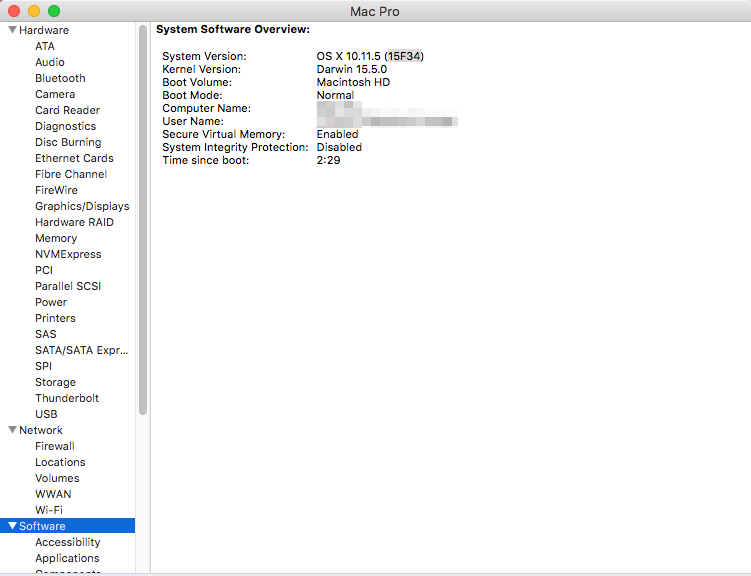751x576 pixels.
Task: Click the Darwin 15.5.0 kernel value
Action: (352, 69)
